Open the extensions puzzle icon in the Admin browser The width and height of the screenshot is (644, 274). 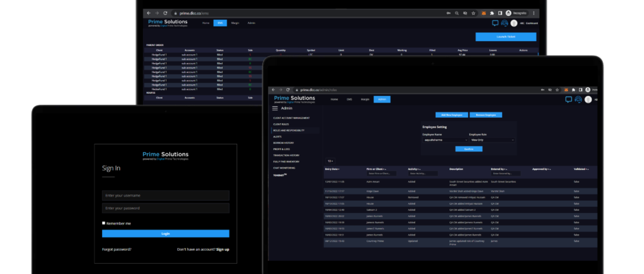[x=573, y=90]
